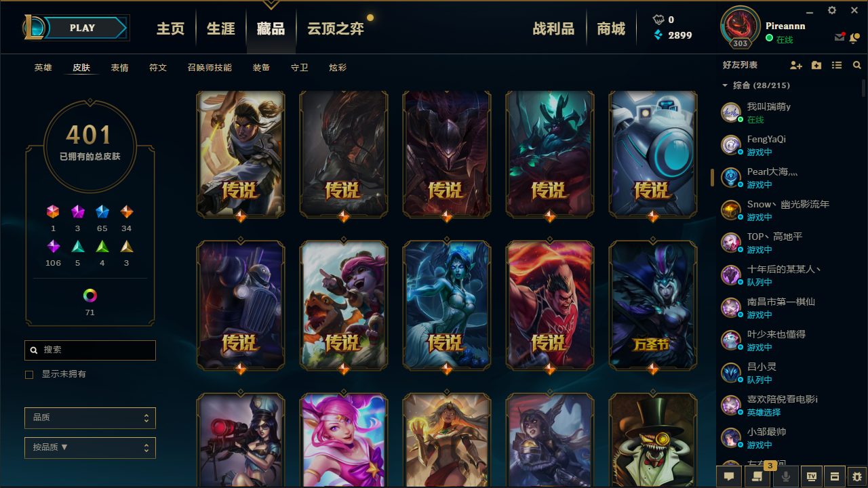This screenshot has height=488, width=868.
Task: Open the 云顶之弈 main tab
Action: coord(336,28)
